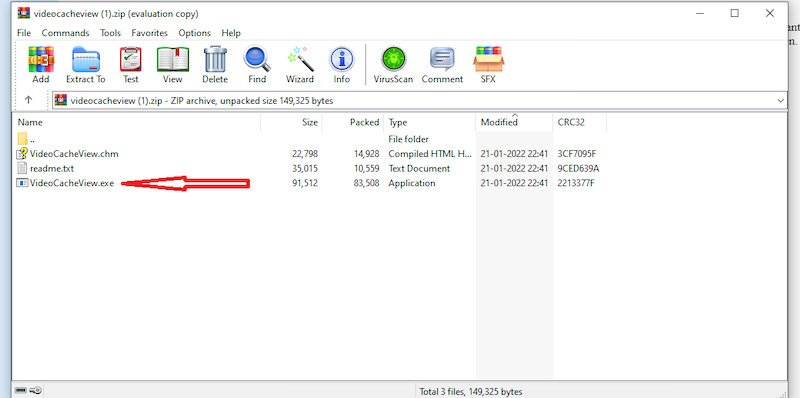Click the SFX toolbar icon
The image size is (800, 398).
[x=488, y=59]
